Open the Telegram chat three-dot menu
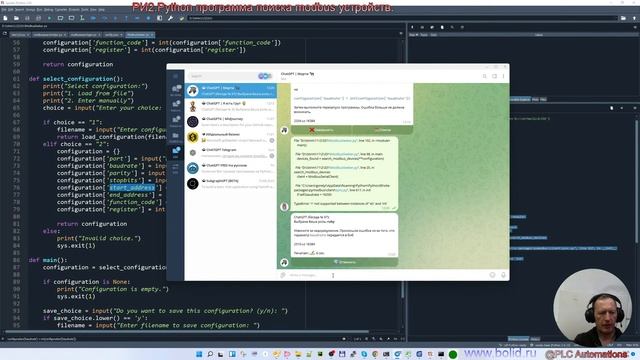640x360 pixels. [x=503, y=76]
